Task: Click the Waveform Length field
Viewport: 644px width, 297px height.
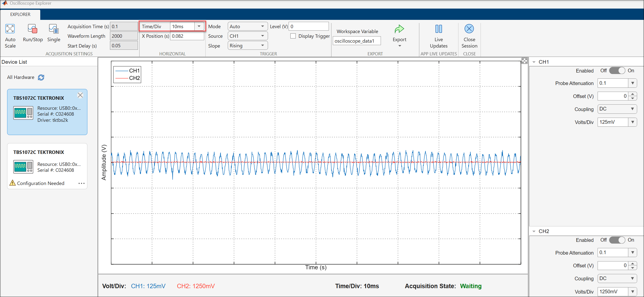Action: point(124,36)
